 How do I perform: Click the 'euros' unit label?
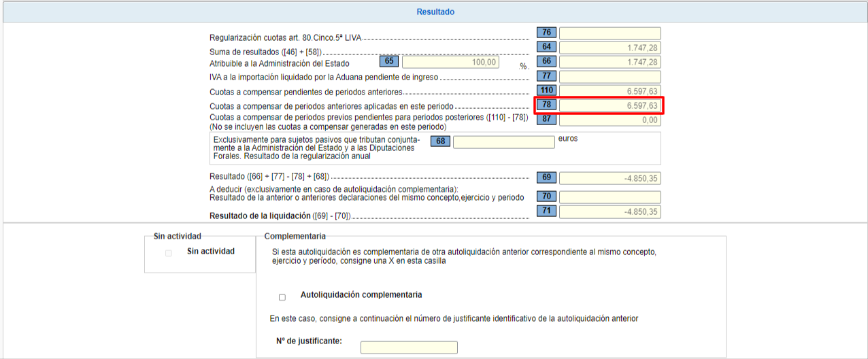pos(568,139)
